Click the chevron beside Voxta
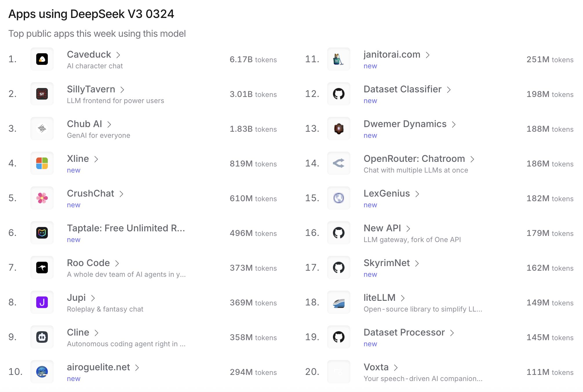The image size is (583, 392). tap(396, 368)
